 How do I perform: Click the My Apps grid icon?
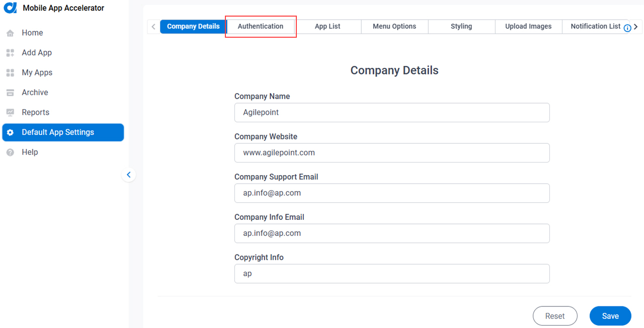coord(10,73)
